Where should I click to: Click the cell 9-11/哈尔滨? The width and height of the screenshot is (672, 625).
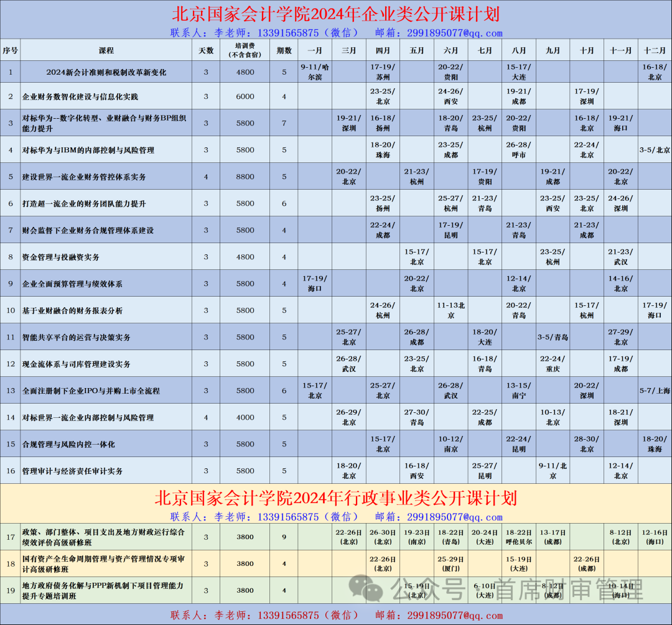[x=315, y=72]
